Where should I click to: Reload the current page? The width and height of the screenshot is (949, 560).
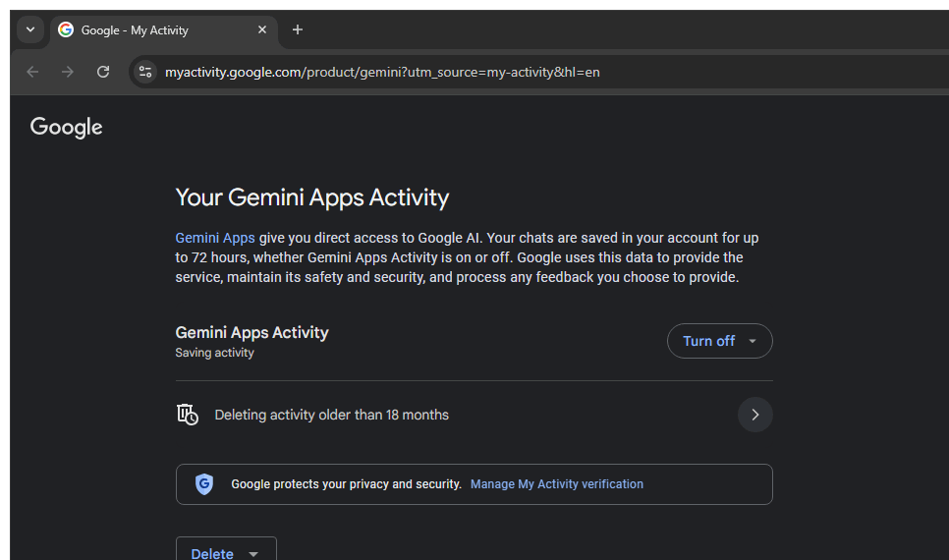(x=103, y=72)
